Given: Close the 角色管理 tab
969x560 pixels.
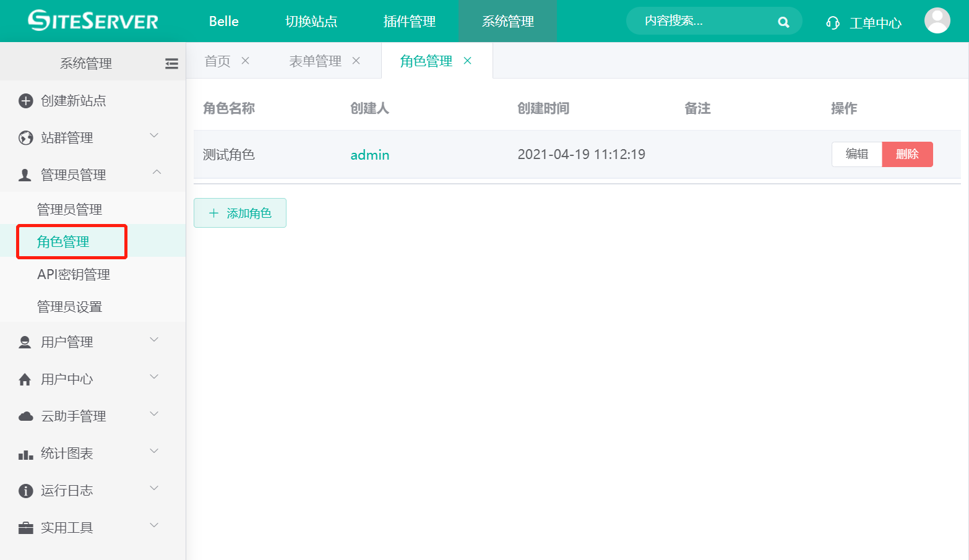Looking at the screenshot, I should click(x=468, y=61).
